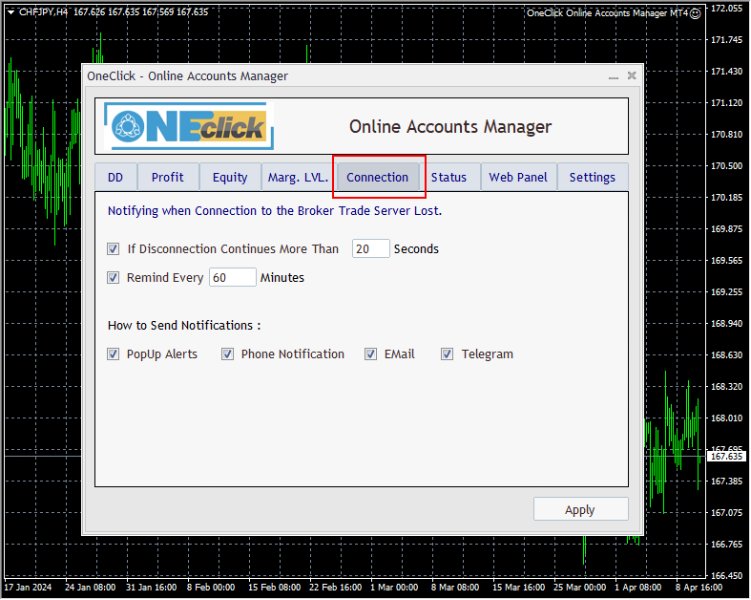The width and height of the screenshot is (751, 600).
Task: Switch to the Web Panel tab
Action: tap(518, 177)
